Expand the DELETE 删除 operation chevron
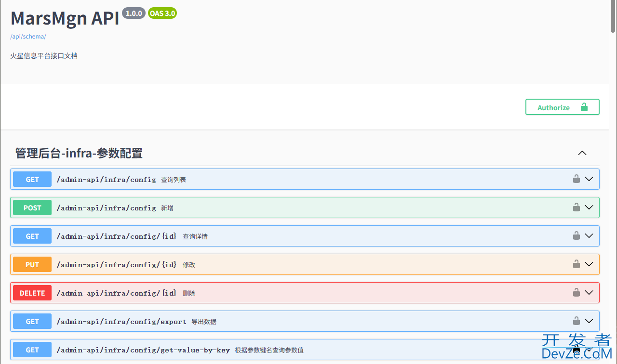Viewport: 617px width, 364px height. (589, 293)
